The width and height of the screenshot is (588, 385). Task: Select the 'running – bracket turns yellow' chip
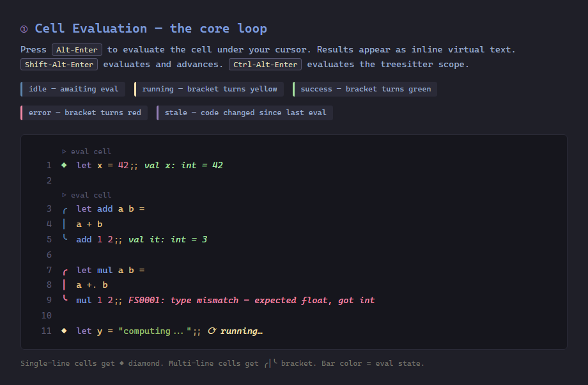(x=208, y=89)
